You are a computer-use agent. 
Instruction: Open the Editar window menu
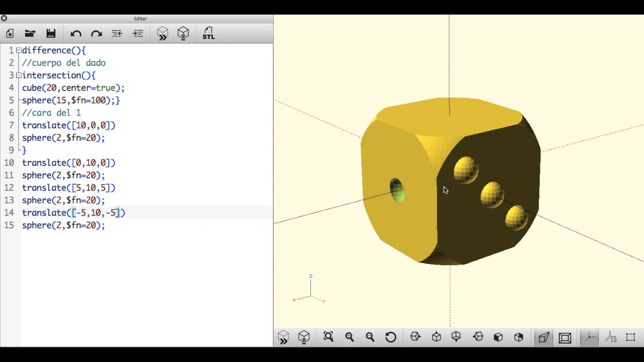pyautogui.click(x=140, y=18)
